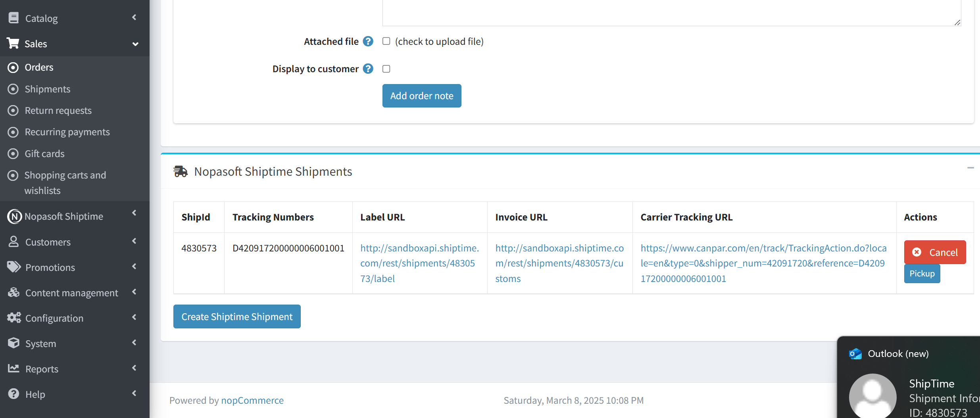
Task: Expand the Customers menu chevron
Action: (x=135, y=241)
